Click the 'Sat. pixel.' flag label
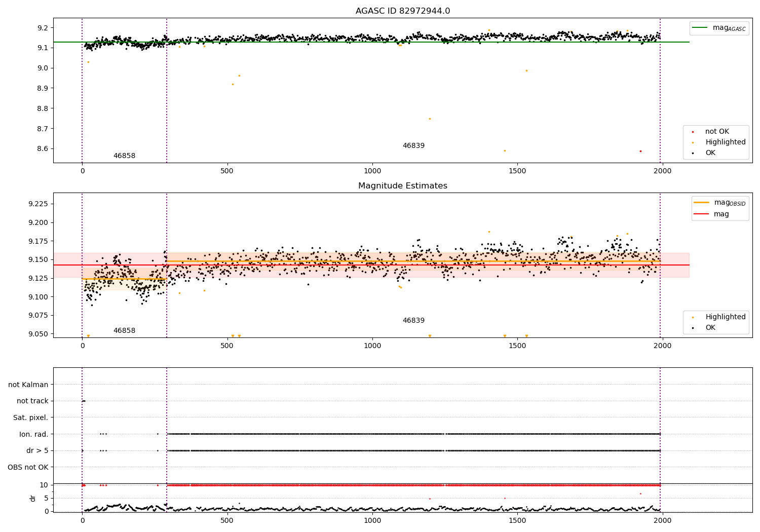 click(x=31, y=418)
